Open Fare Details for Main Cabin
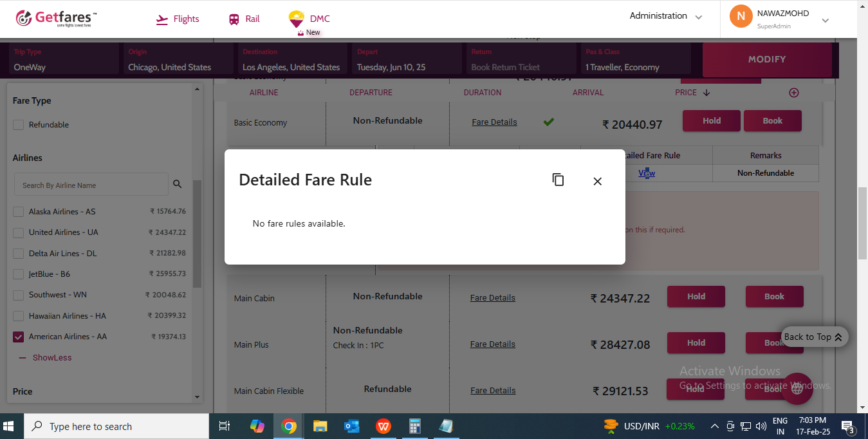The width and height of the screenshot is (868, 439). (x=492, y=298)
